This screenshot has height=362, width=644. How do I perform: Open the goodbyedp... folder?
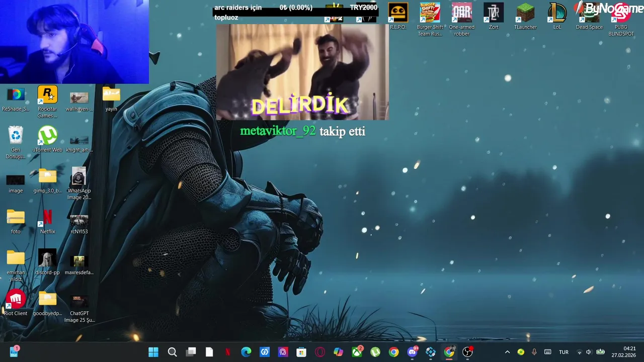tap(47, 304)
